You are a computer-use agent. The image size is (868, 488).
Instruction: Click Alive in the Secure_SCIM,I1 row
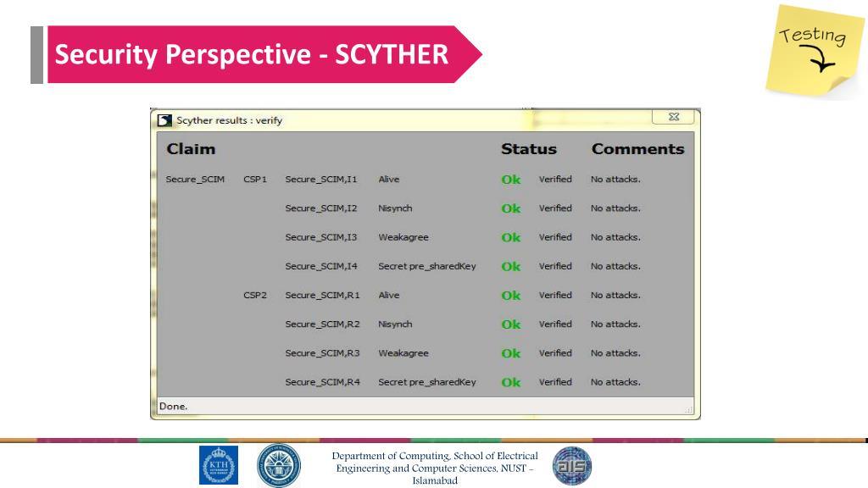coord(388,180)
